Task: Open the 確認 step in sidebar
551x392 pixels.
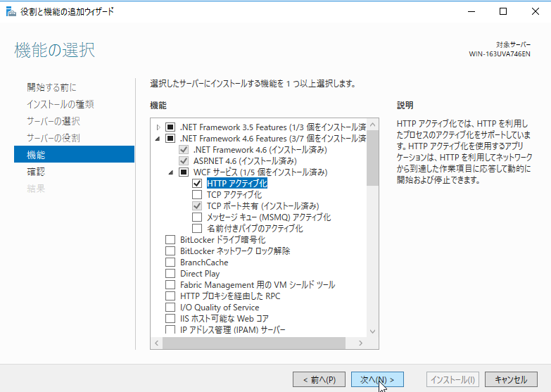Action: [35, 172]
